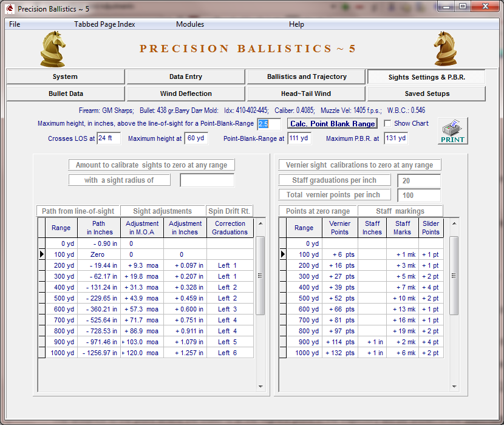Viewport: 504px width, 425px height.
Task: Click the vernier table scrollbar thumb
Action: [454, 276]
